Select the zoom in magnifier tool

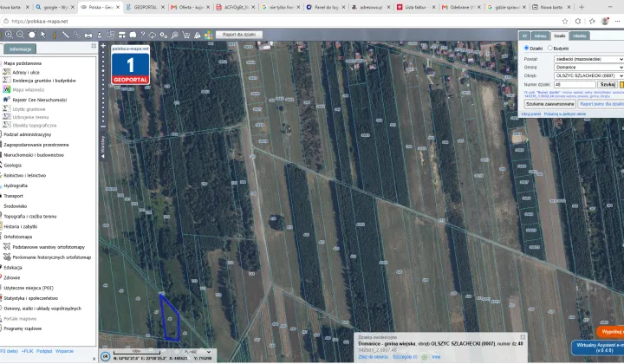coord(9,35)
